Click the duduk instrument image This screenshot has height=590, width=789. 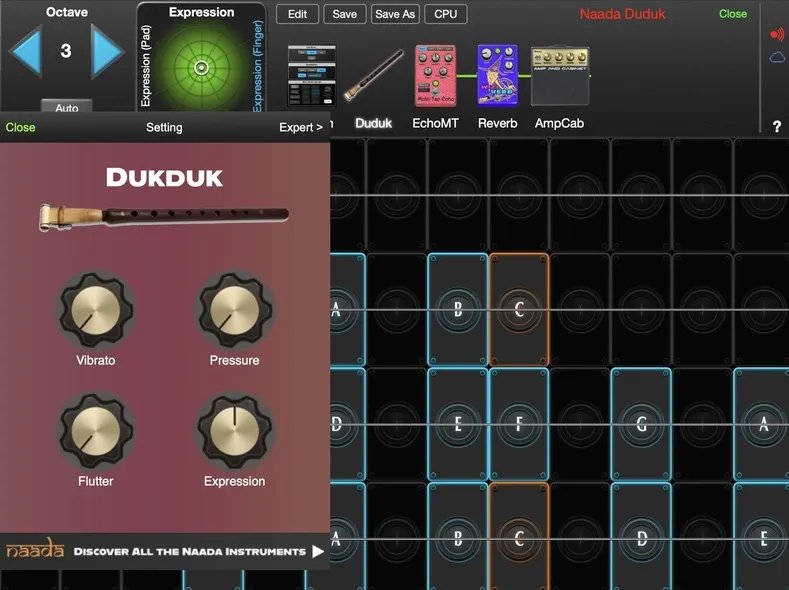click(164, 216)
